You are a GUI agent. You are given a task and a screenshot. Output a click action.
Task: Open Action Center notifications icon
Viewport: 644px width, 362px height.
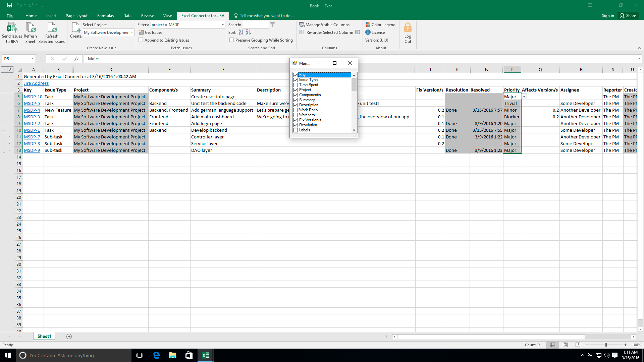(x=615, y=355)
